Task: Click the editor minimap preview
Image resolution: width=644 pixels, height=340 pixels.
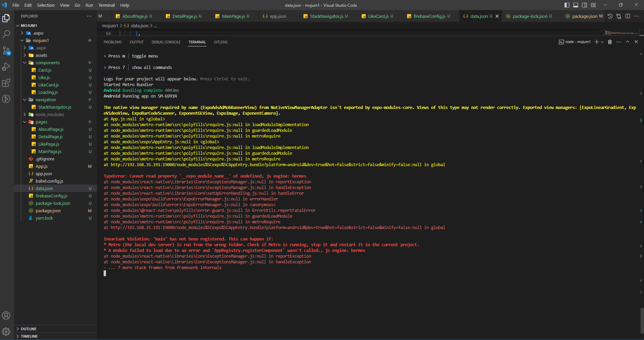Action: (621, 33)
